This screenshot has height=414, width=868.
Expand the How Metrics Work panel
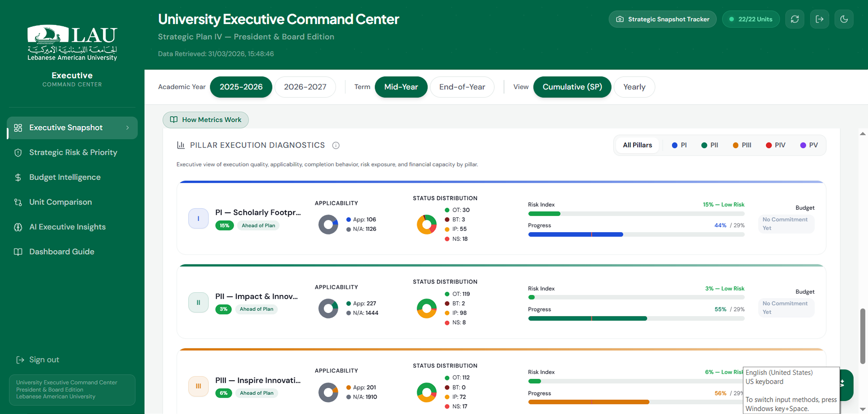click(x=206, y=120)
